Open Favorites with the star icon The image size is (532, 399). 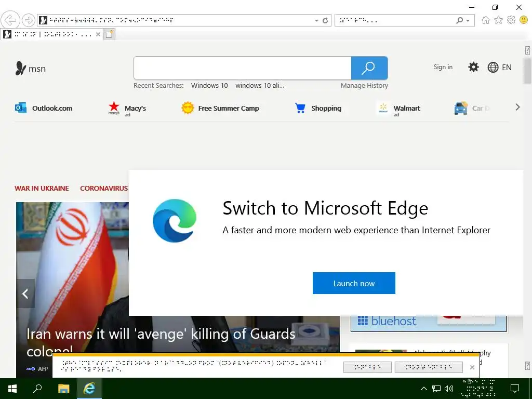pyautogui.click(x=498, y=20)
